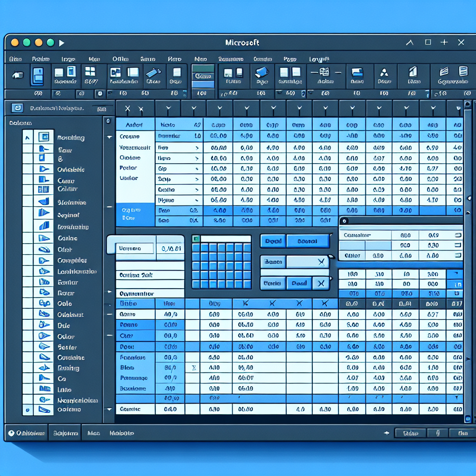Toggle the green checkbox above the calendar grid

point(197,238)
